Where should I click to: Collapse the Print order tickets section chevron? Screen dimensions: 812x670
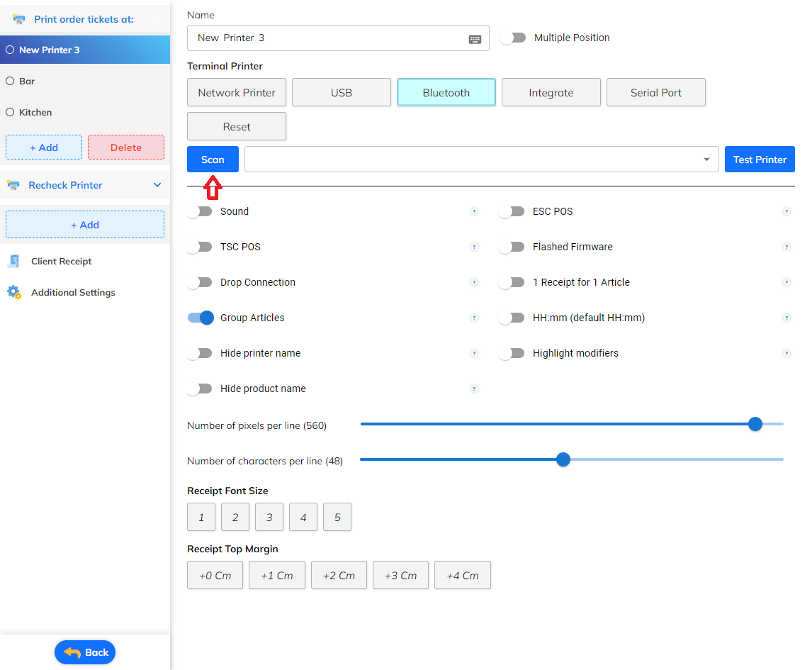157,19
